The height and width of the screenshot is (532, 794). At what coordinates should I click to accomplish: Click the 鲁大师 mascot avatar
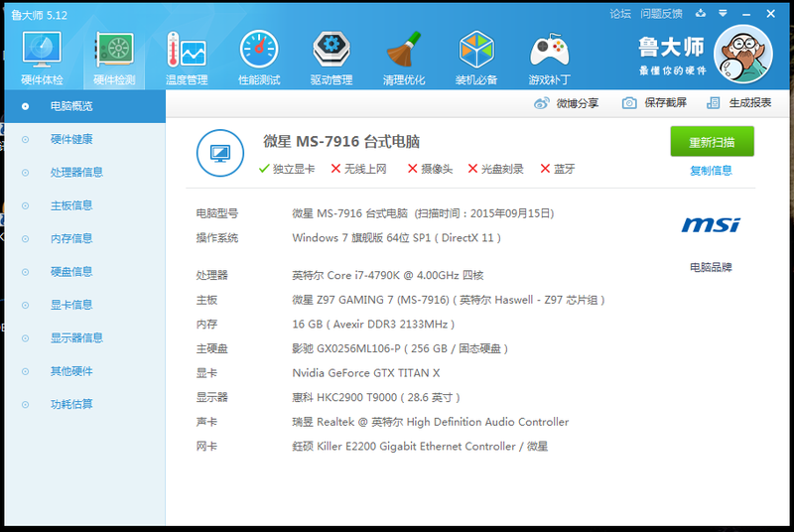pos(742,55)
